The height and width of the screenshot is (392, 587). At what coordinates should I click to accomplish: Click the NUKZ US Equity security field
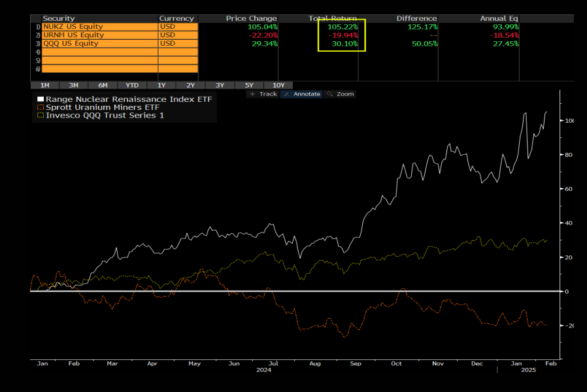[99, 27]
